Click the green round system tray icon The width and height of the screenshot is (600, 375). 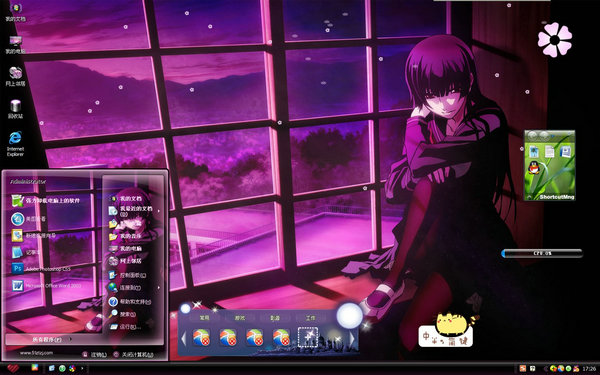(x=568, y=368)
